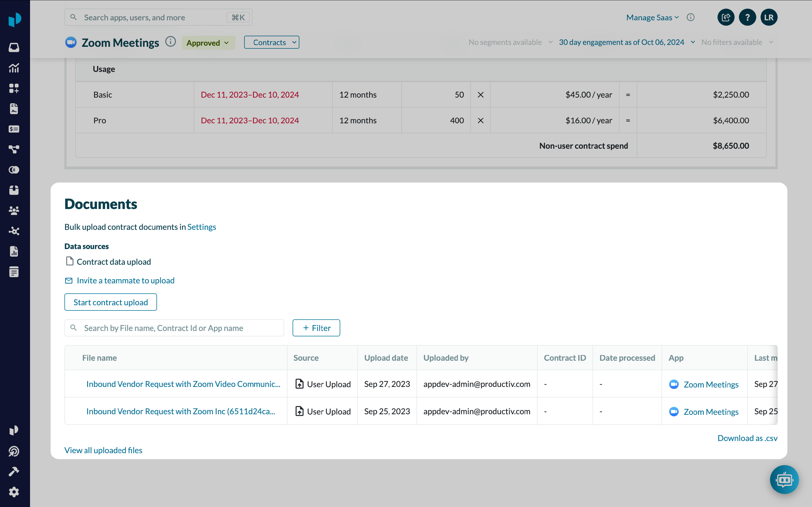Click Invite a teammate to upload
812x507 pixels.
pos(126,280)
